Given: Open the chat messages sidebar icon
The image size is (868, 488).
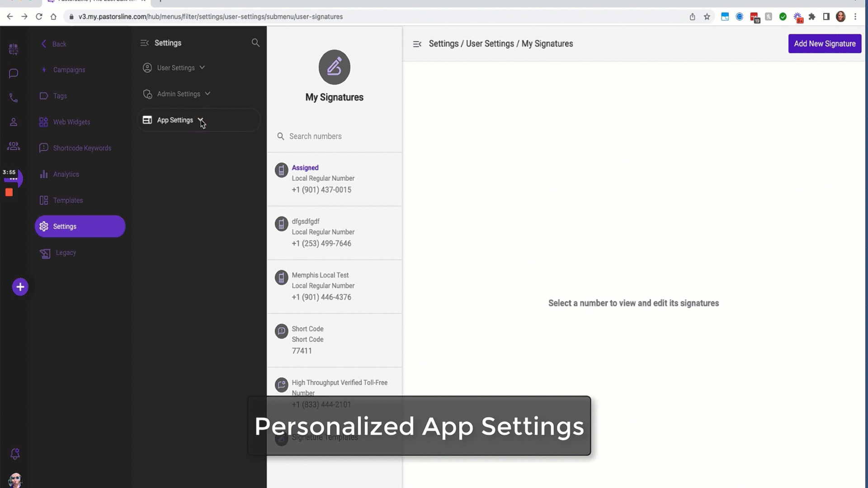Looking at the screenshot, I should click(x=14, y=73).
